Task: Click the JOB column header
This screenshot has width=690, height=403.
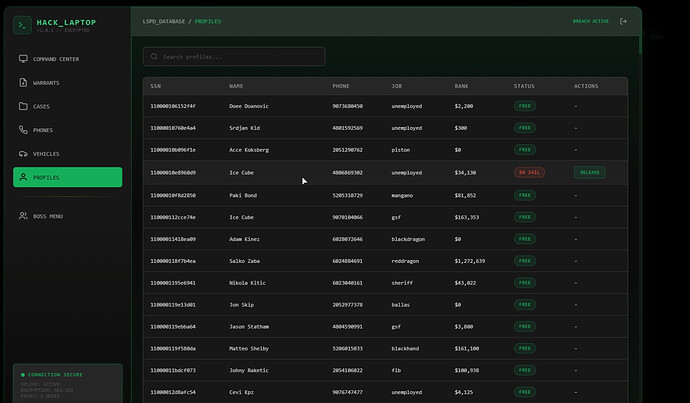Action: pos(396,86)
